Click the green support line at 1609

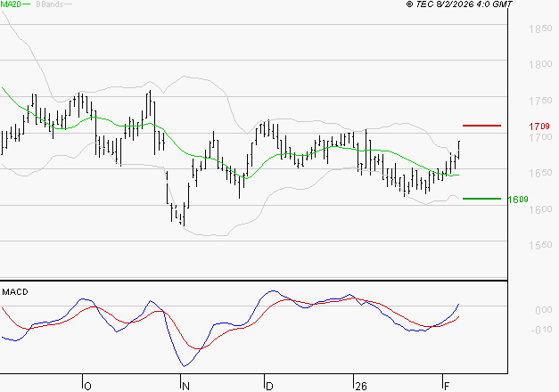[481, 199]
